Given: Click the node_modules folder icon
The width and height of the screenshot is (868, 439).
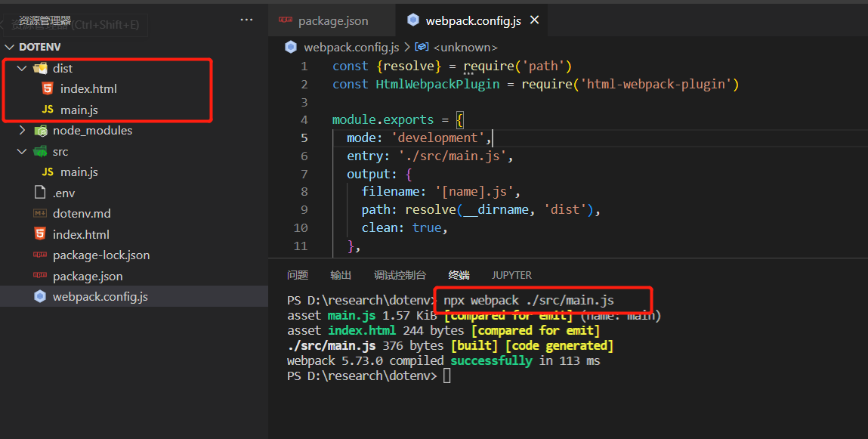Looking at the screenshot, I should (x=40, y=131).
